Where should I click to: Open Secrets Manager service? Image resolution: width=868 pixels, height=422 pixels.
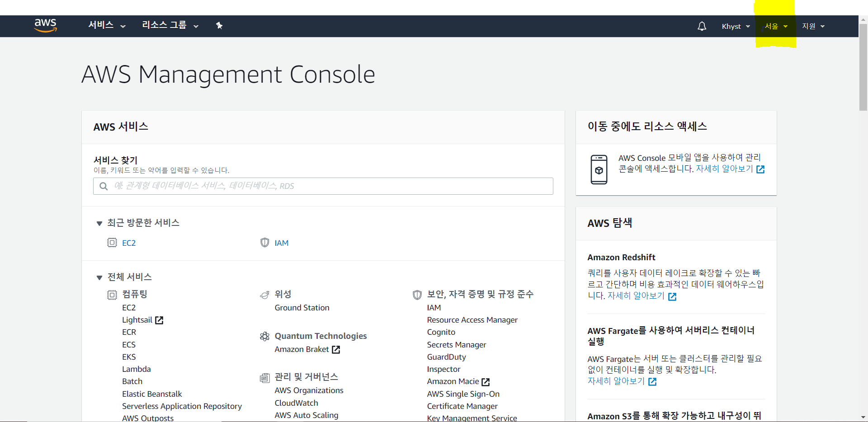(x=457, y=345)
